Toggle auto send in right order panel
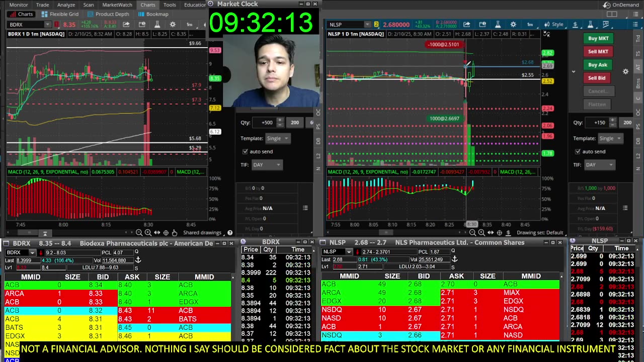This screenshot has height=362, width=644. (578, 151)
